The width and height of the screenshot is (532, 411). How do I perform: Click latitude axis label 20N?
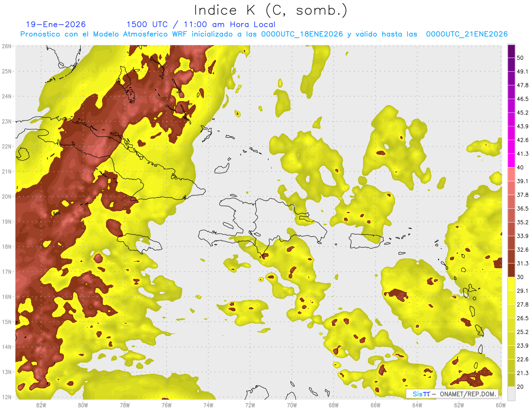[7, 196]
